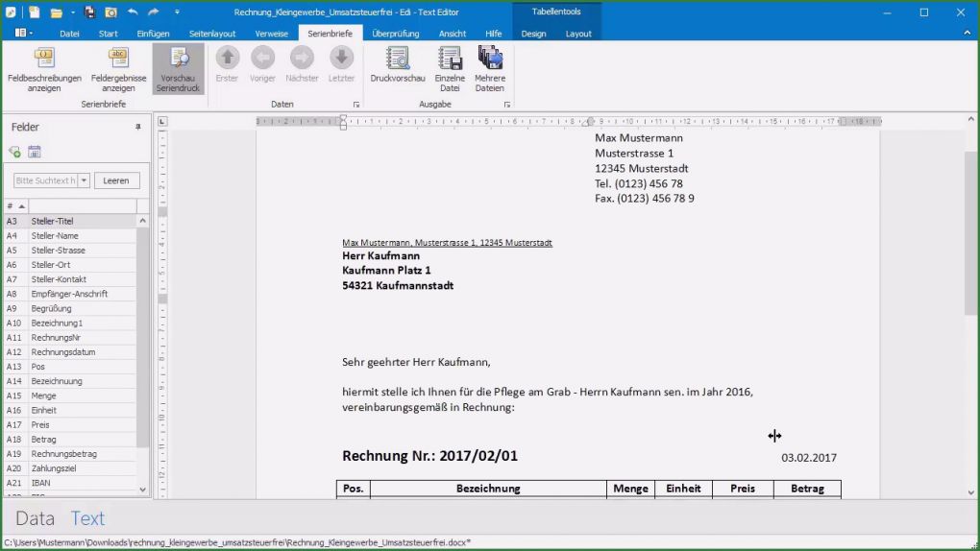Toggle Vorschau Seriendruck preview
This screenshot has width=980, height=551.
pos(179,67)
